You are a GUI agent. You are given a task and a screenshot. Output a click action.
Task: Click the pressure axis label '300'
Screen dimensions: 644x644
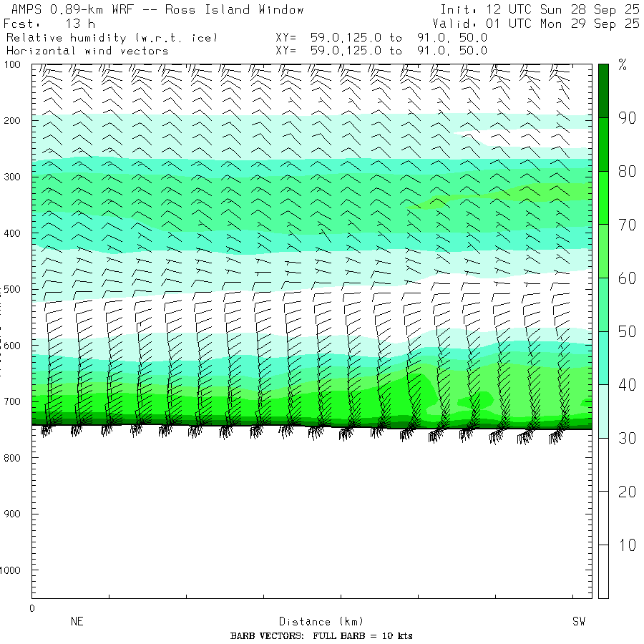click(12, 177)
